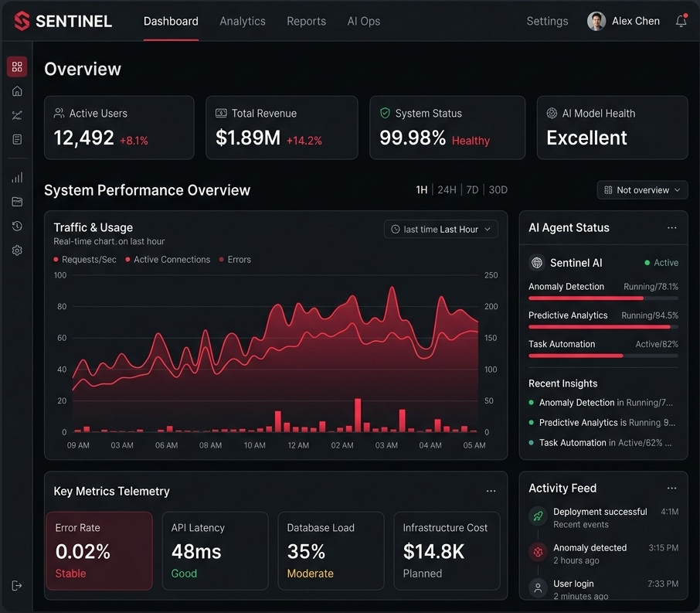Click the Active Users 12,492 value
Image resolution: width=700 pixels, height=613 pixels.
(84, 138)
